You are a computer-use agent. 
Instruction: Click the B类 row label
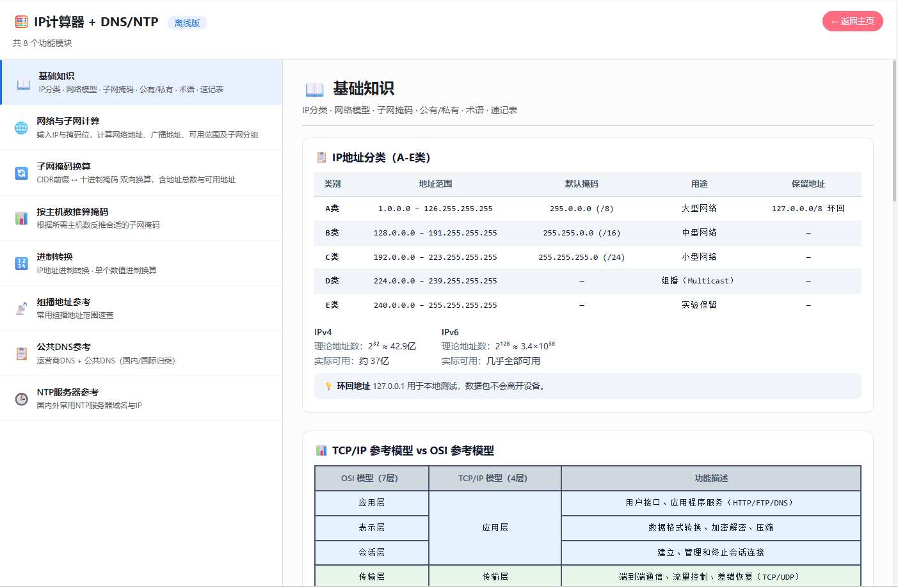point(332,233)
